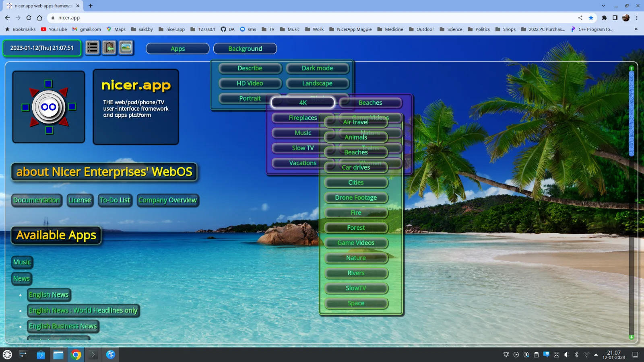Screen dimensions: 644x362
Task: Click the English Business News link
Action: 63,326
